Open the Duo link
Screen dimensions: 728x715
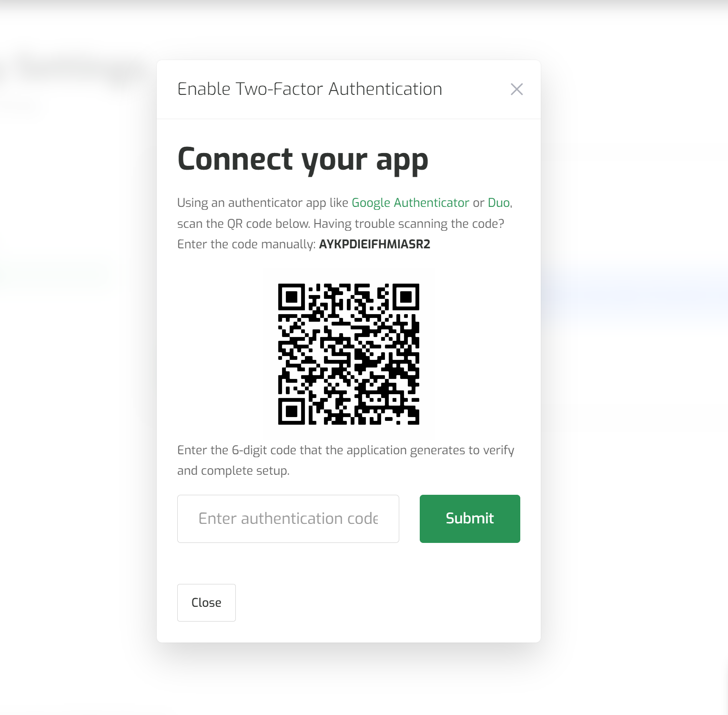(x=498, y=203)
